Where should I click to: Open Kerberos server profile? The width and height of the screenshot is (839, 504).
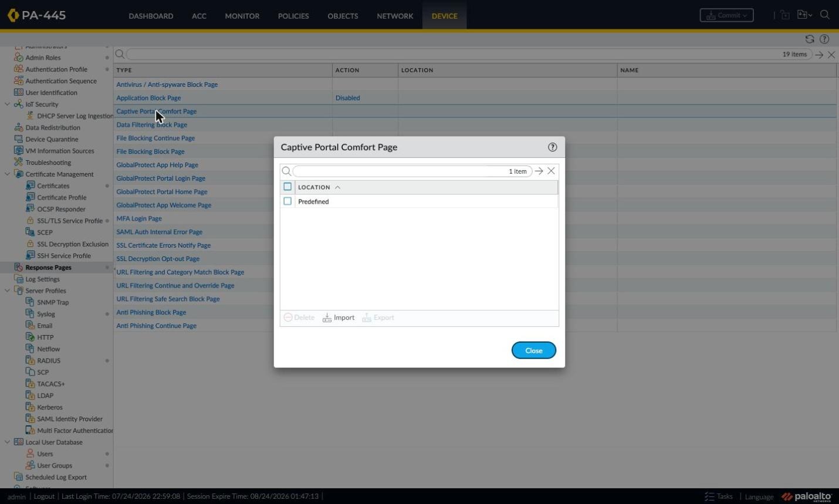tap(50, 407)
